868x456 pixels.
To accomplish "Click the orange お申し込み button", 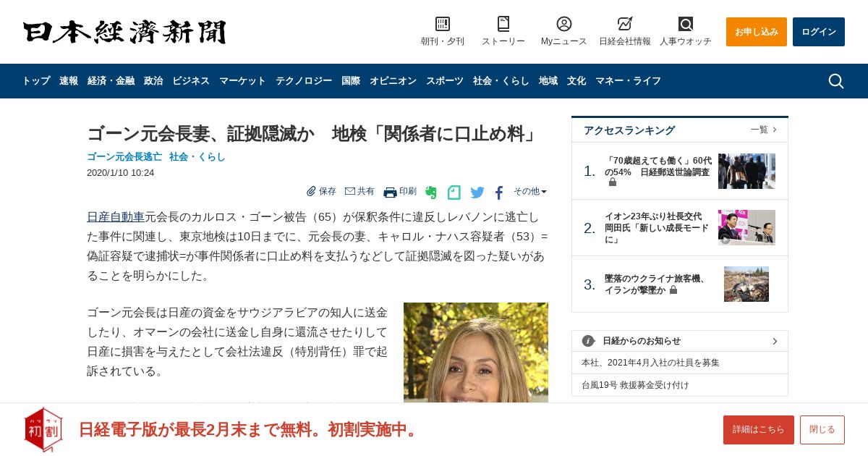I will point(757,32).
